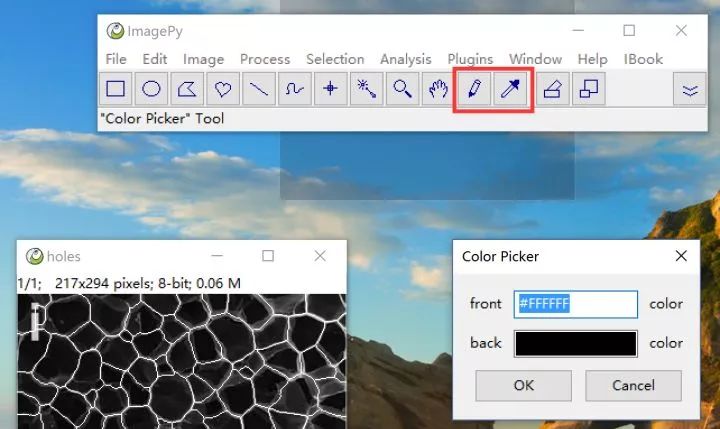720x429 pixels.
Task: Select the Point crosshair tool
Action: [x=331, y=89]
